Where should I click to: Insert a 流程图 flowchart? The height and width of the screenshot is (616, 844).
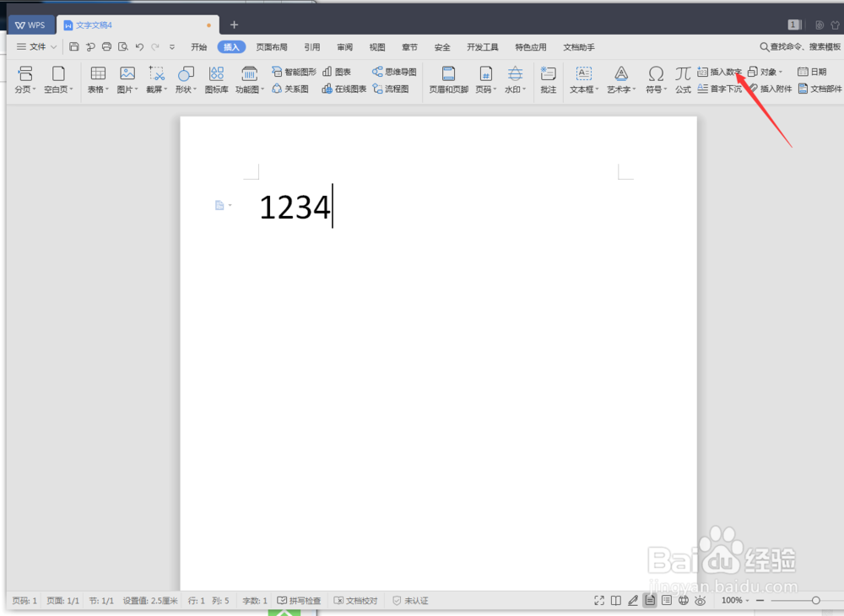[x=390, y=89]
